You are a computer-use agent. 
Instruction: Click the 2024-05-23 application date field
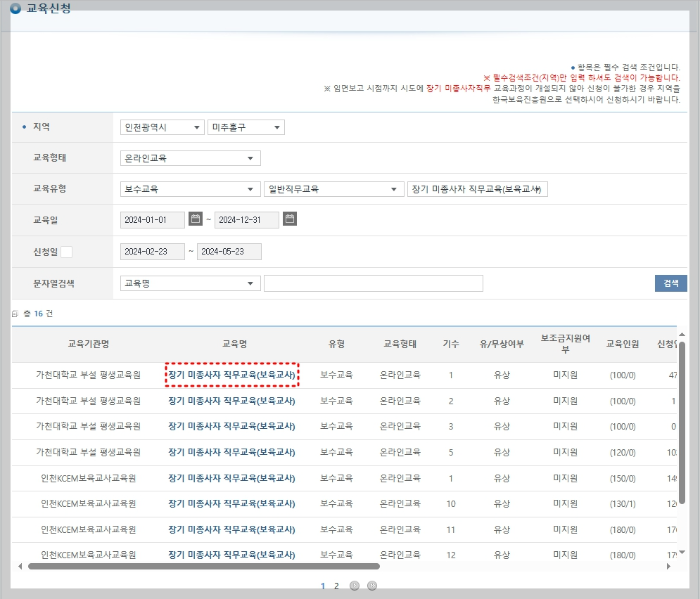229,252
